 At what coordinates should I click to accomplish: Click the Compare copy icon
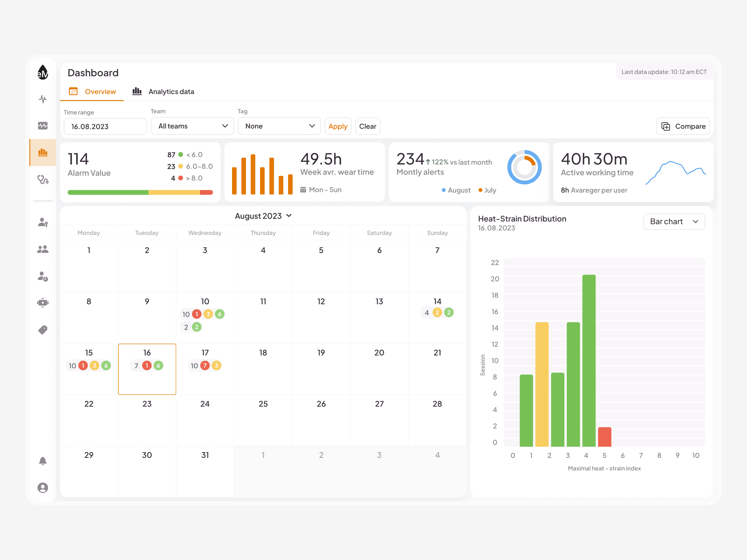coord(666,126)
